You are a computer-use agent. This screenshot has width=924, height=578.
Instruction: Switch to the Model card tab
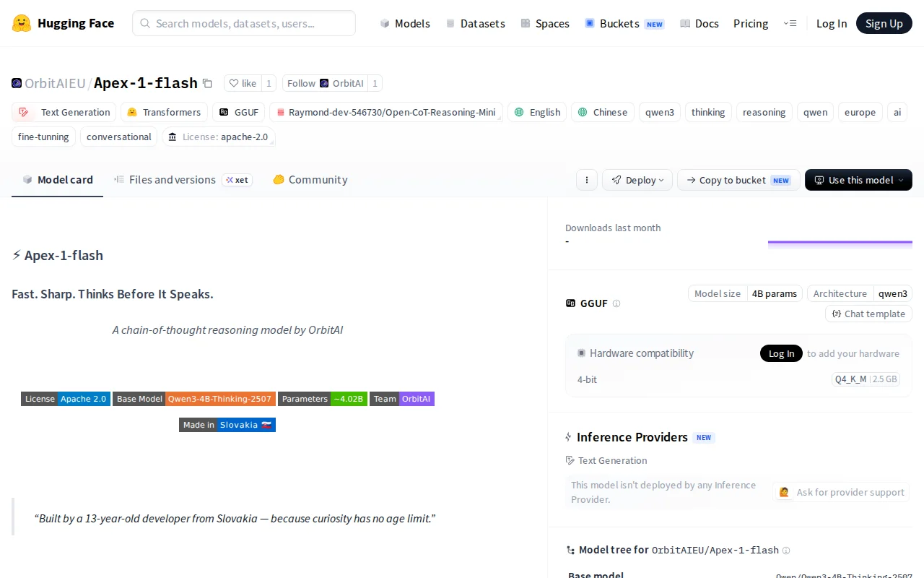(x=58, y=180)
